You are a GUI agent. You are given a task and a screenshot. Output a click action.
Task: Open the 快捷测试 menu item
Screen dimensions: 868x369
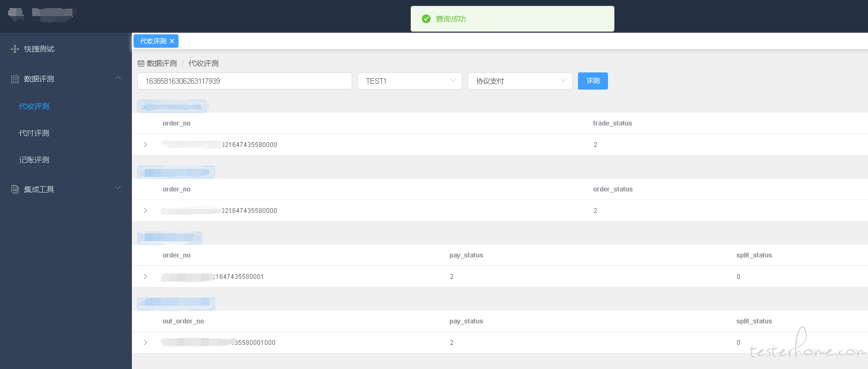point(66,49)
